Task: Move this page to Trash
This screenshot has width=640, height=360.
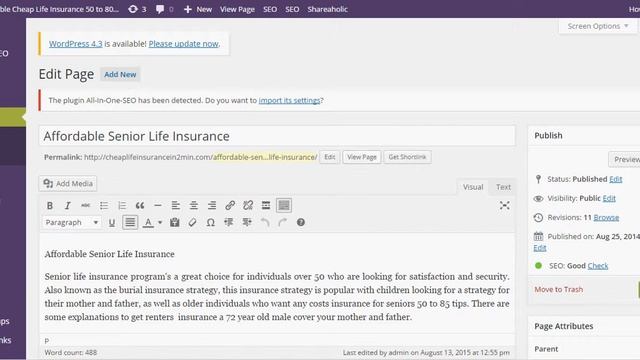Action: coord(558,289)
